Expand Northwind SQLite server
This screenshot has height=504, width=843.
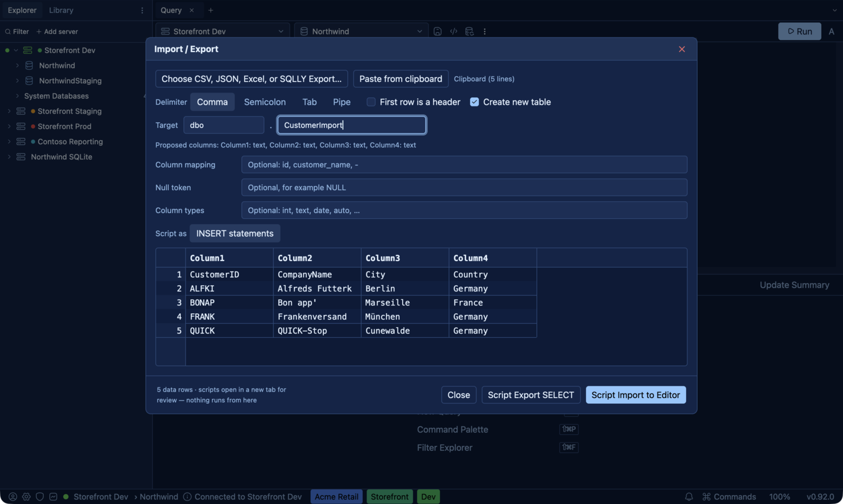point(9,157)
